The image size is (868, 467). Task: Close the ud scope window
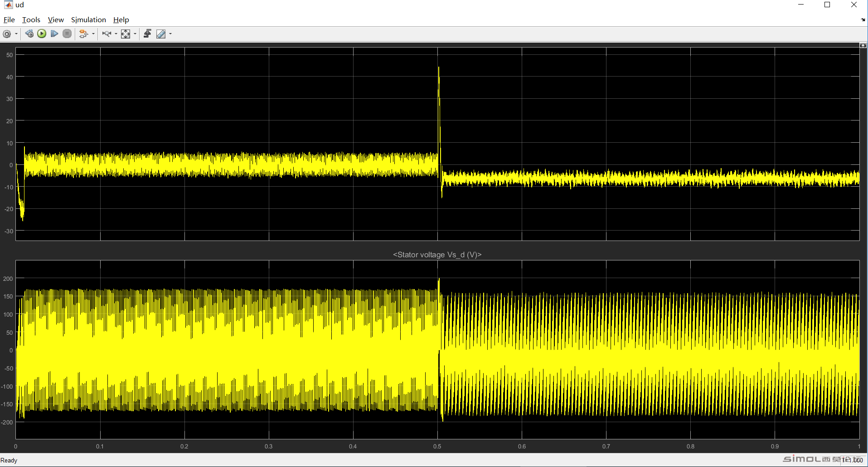854,5
